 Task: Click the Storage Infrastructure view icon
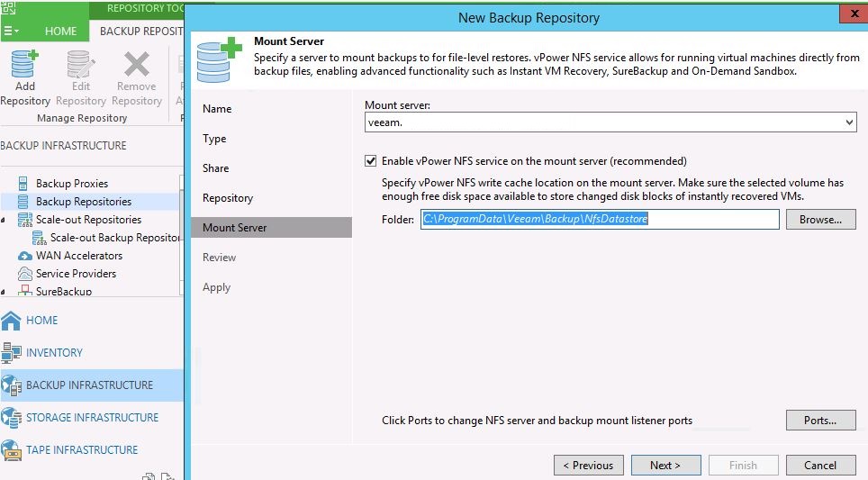pos(11,418)
